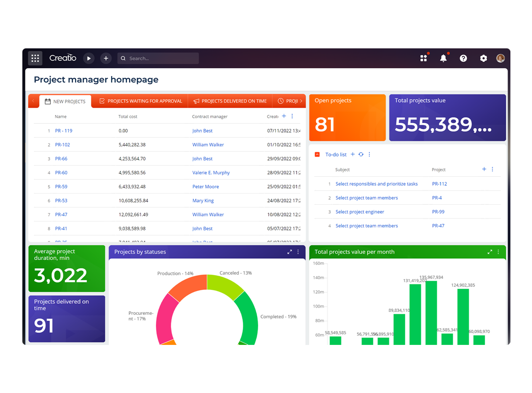
Task: Open options menu on Total projects value per month
Action: tap(498, 252)
